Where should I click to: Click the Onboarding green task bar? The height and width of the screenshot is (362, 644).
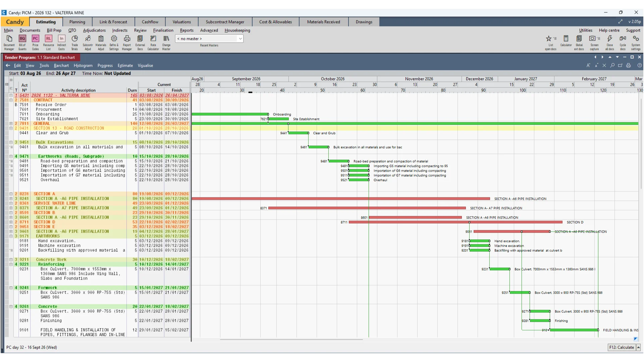230,114
